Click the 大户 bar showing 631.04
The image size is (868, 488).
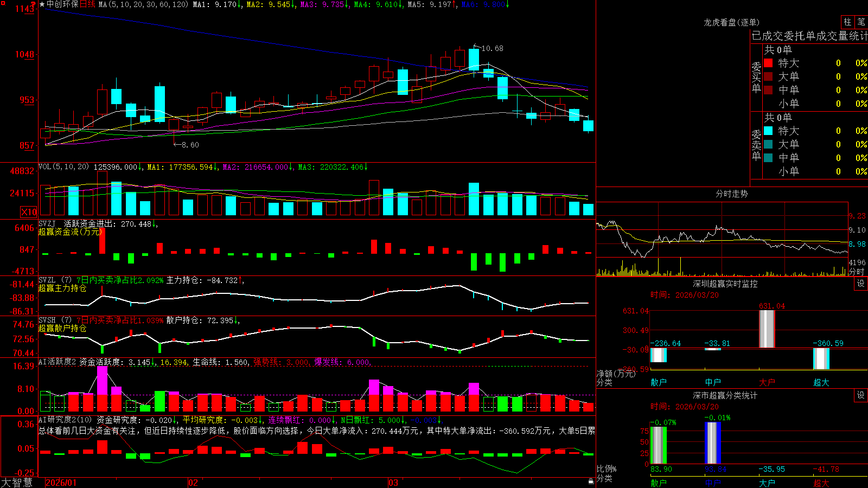[767, 329]
